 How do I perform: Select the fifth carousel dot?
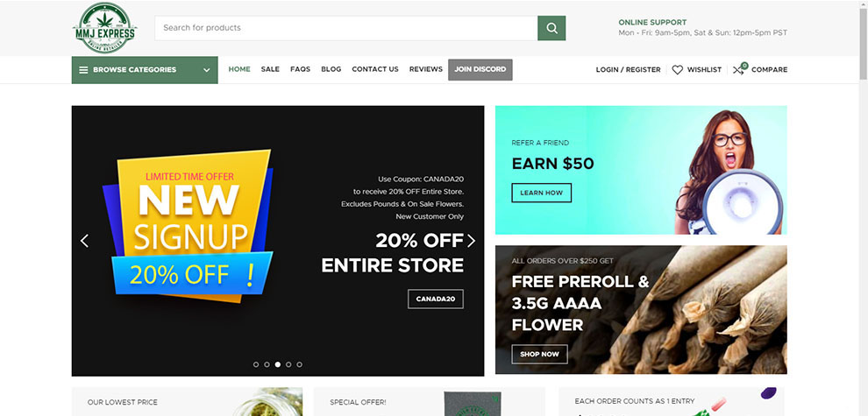300,364
